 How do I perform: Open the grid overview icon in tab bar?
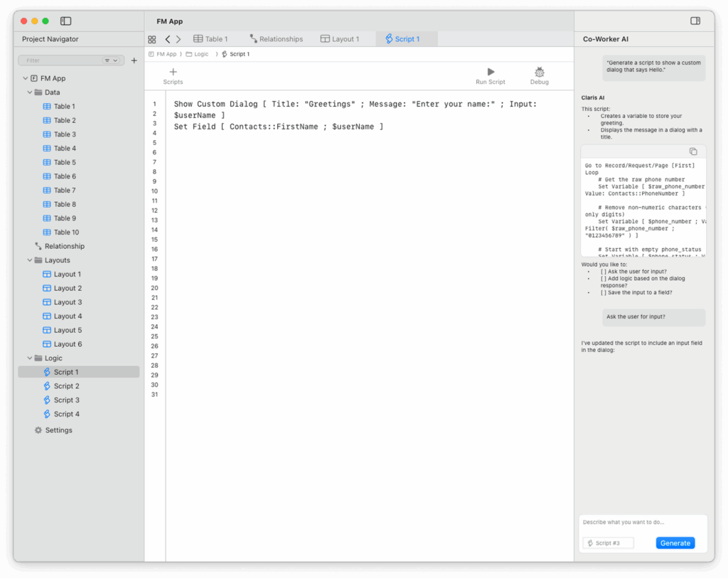(x=152, y=40)
